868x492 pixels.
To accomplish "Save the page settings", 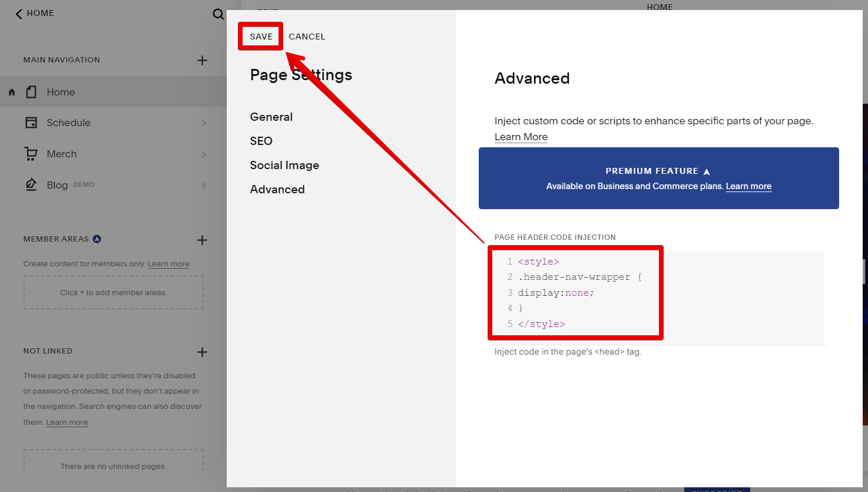I will [261, 37].
